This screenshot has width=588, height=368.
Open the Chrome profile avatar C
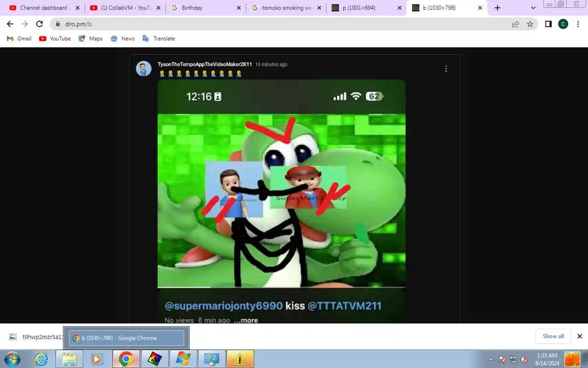click(x=563, y=24)
